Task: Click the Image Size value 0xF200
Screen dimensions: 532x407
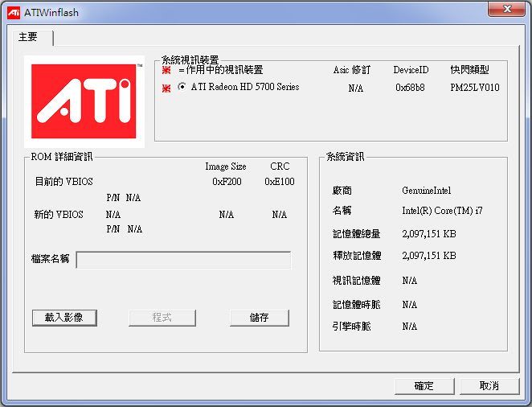Action: (x=227, y=182)
